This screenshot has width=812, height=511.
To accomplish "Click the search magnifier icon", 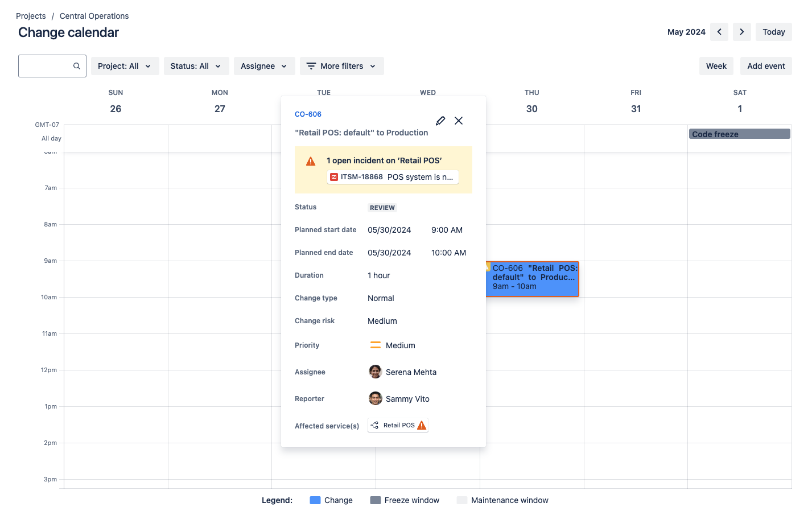I will (x=76, y=65).
